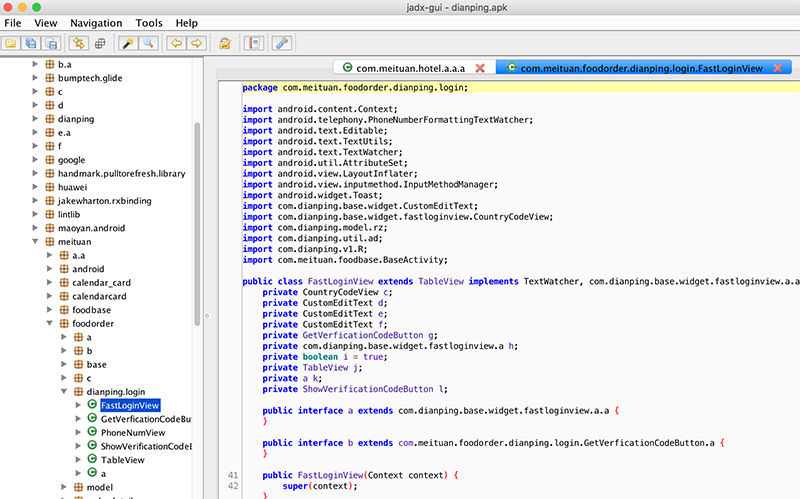This screenshot has width=800, height=499.
Task: Click the Forward arrow toolbar icon
Action: (196, 43)
